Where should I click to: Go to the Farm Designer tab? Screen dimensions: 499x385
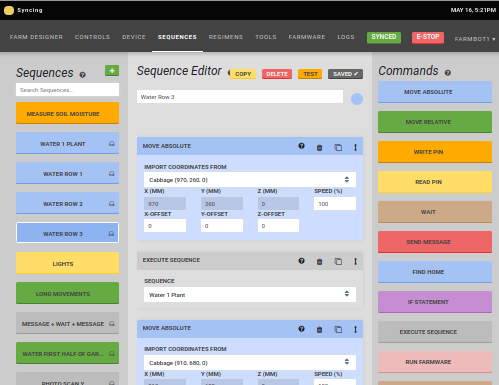click(x=36, y=37)
